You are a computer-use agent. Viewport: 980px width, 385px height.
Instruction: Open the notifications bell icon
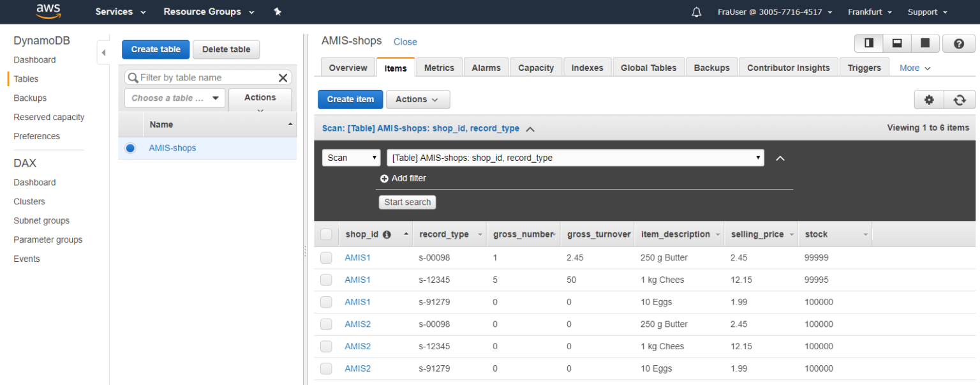696,12
